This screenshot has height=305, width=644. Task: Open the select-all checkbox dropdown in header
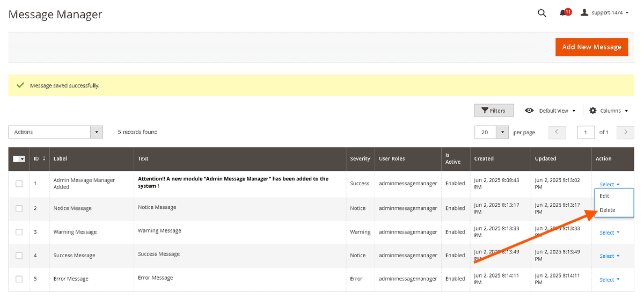(23, 159)
